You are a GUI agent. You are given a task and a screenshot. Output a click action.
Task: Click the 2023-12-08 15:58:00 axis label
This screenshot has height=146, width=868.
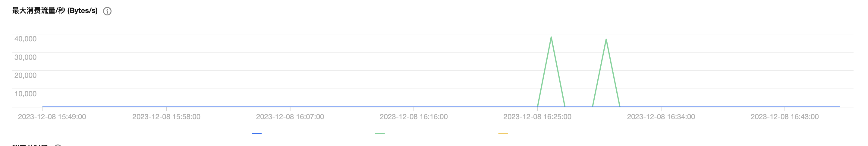pyautogui.click(x=166, y=117)
